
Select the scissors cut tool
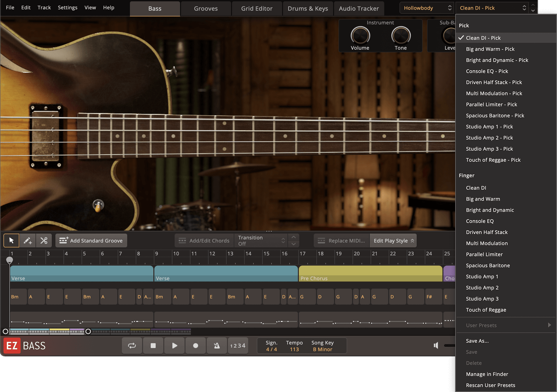[x=44, y=241]
